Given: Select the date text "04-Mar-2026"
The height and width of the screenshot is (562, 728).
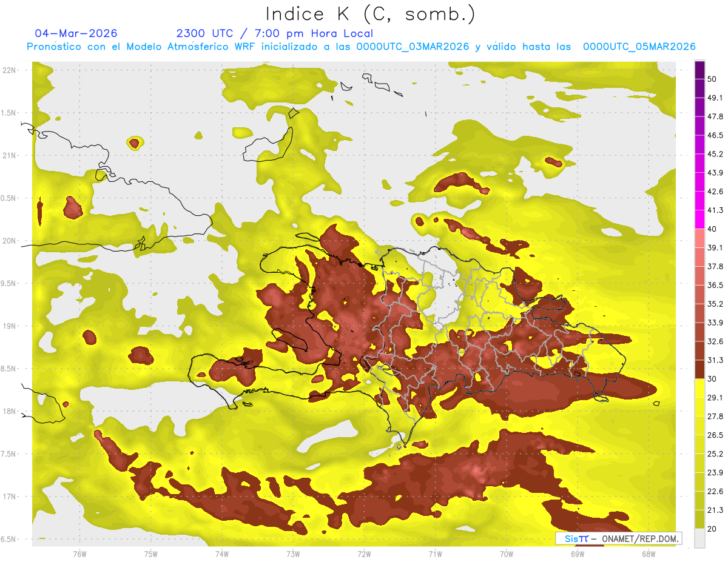Looking at the screenshot, I should click(x=76, y=33).
